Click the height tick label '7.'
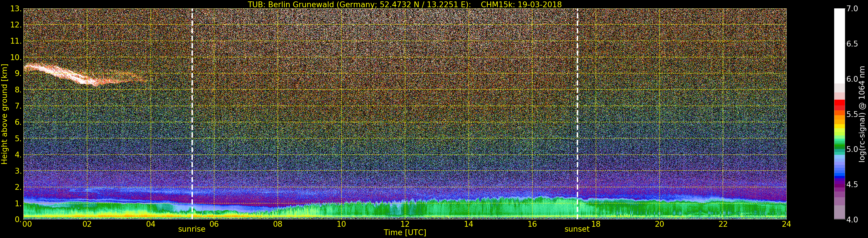This screenshot has height=238, width=868. (x=18, y=106)
